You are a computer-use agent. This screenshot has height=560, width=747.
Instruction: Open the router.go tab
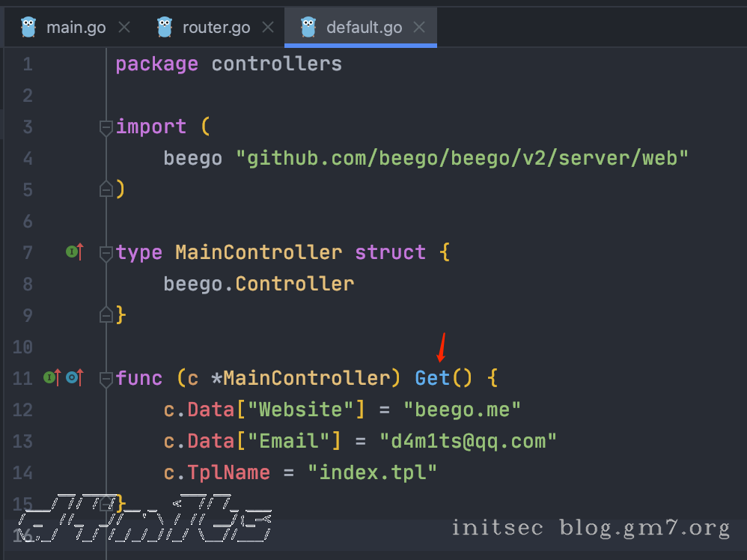click(x=216, y=28)
